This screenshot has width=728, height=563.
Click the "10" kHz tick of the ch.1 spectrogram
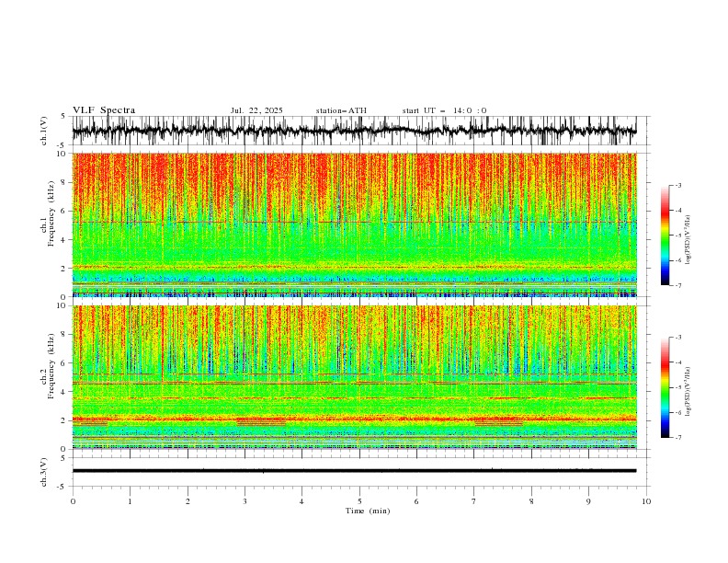click(63, 154)
